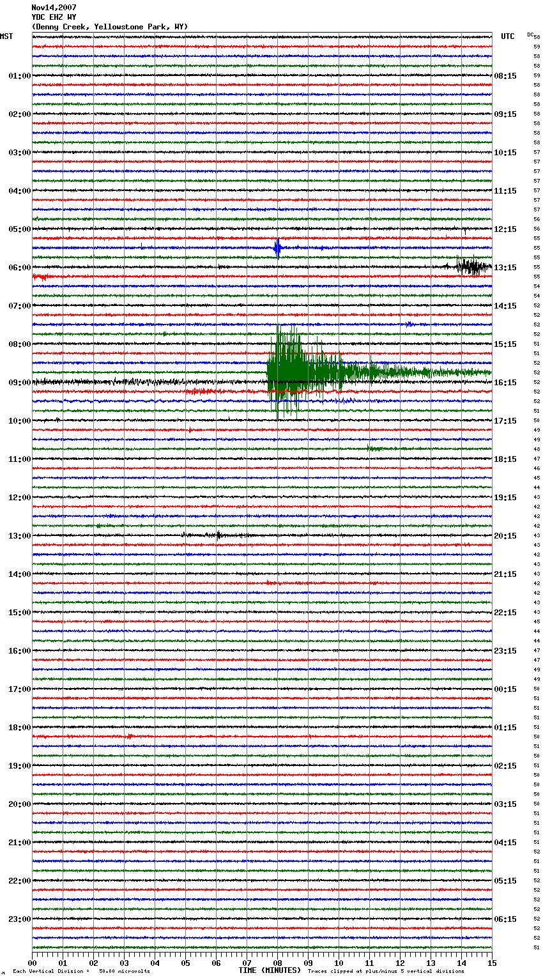Click the 09:15 UTC time label
The height and width of the screenshot is (980, 543).
[505, 114]
